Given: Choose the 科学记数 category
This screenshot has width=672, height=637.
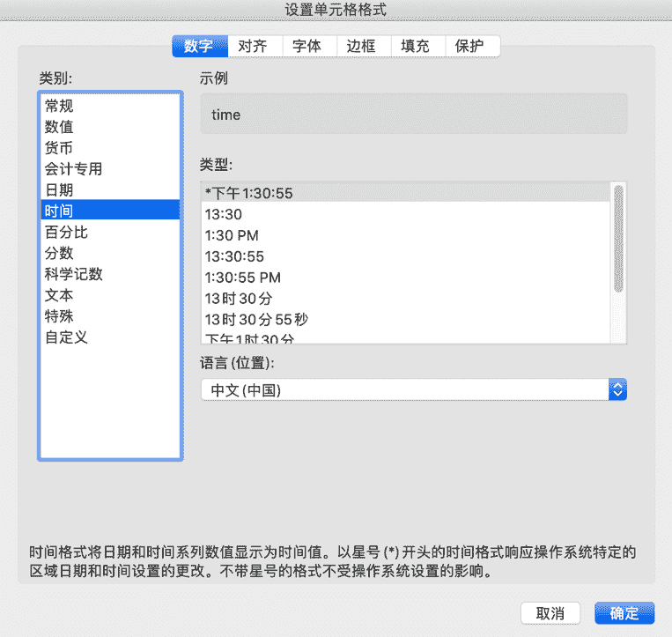Looking at the screenshot, I should click(74, 274).
